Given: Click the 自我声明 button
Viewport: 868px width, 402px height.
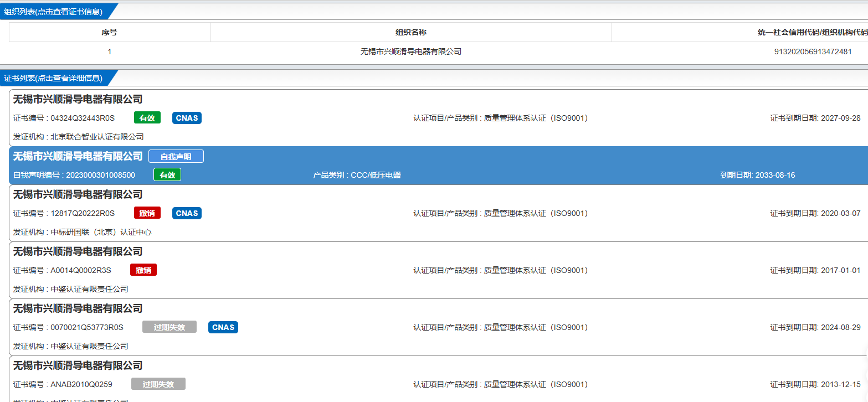Looking at the screenshot, I should pos(176,157).
